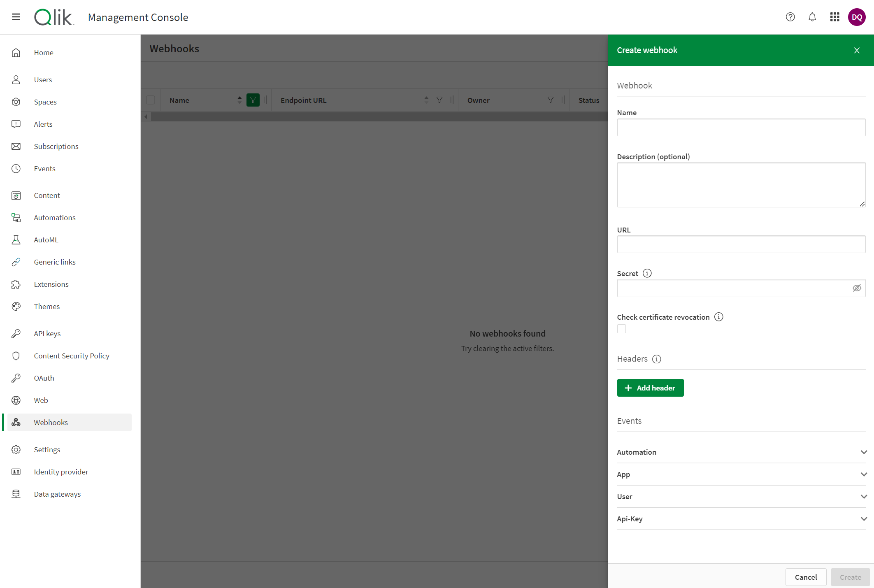Toggle the active filter on Name column
Viewport: 874px width, 588px height.
(x=253, y=100)
